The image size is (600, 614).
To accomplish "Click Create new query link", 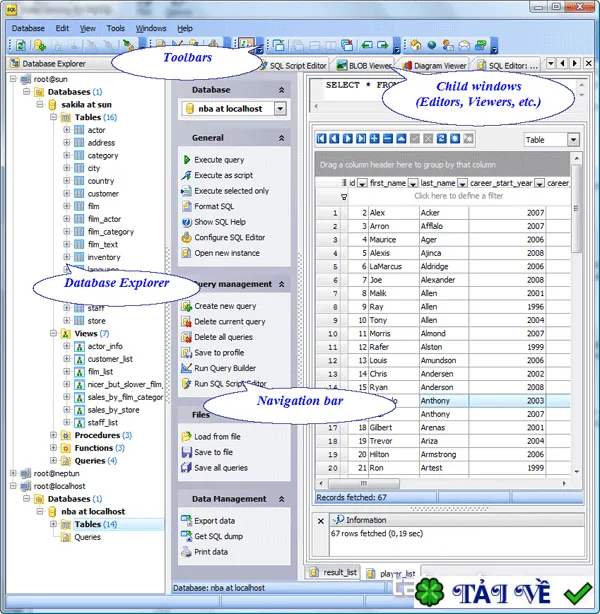I will coord(225,306).
